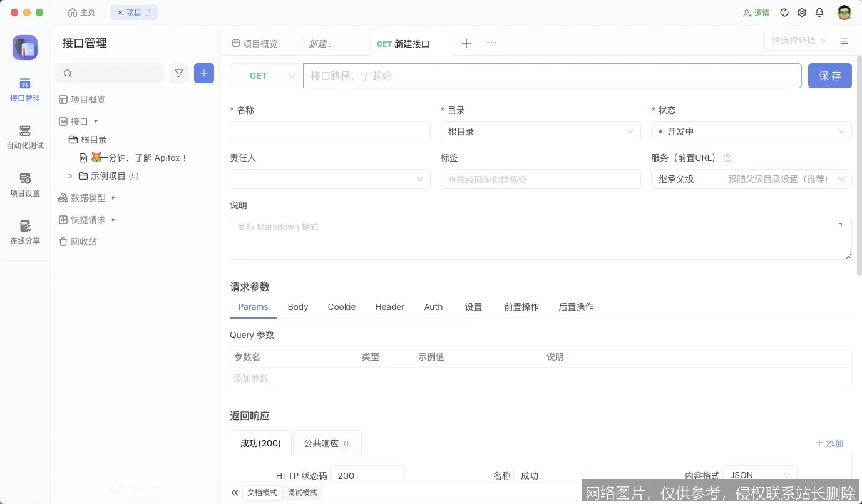Click the refresh sync icon

(x=784, y=13)
